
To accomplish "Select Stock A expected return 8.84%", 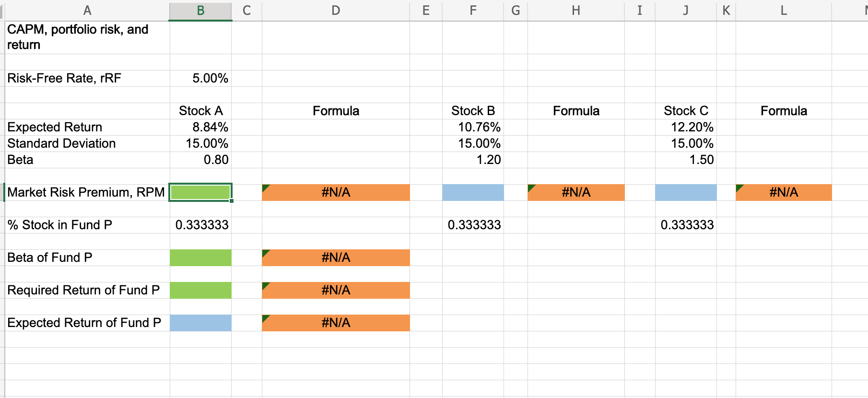I will 200,127.
